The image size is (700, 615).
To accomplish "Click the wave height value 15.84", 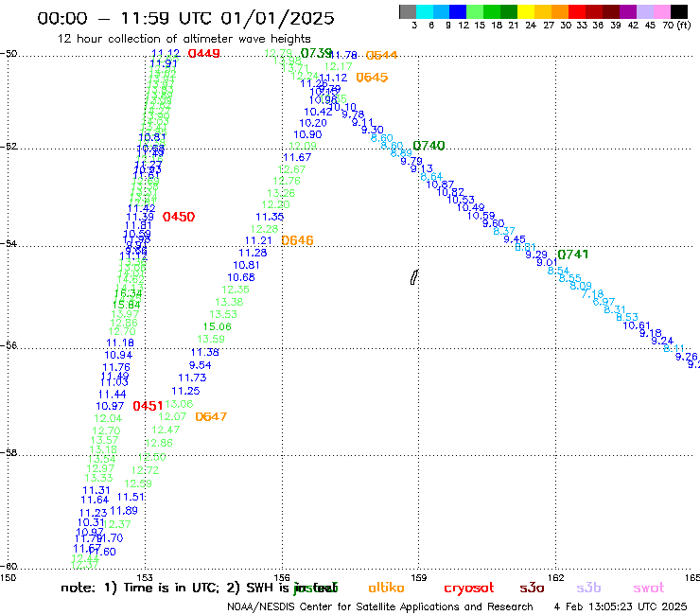I will (x=127, y=305).
